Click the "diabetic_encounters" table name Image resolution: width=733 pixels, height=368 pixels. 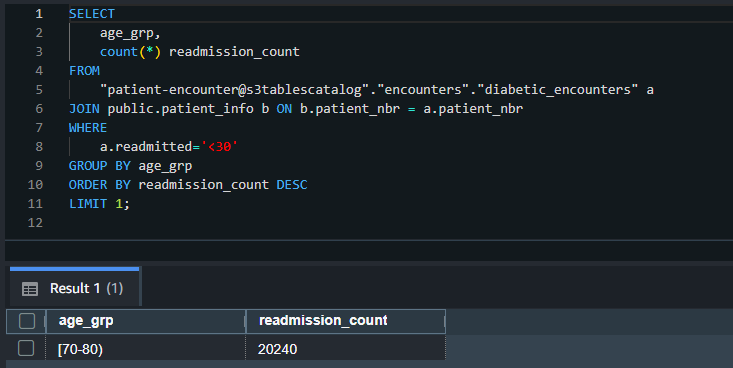point(557,89)
